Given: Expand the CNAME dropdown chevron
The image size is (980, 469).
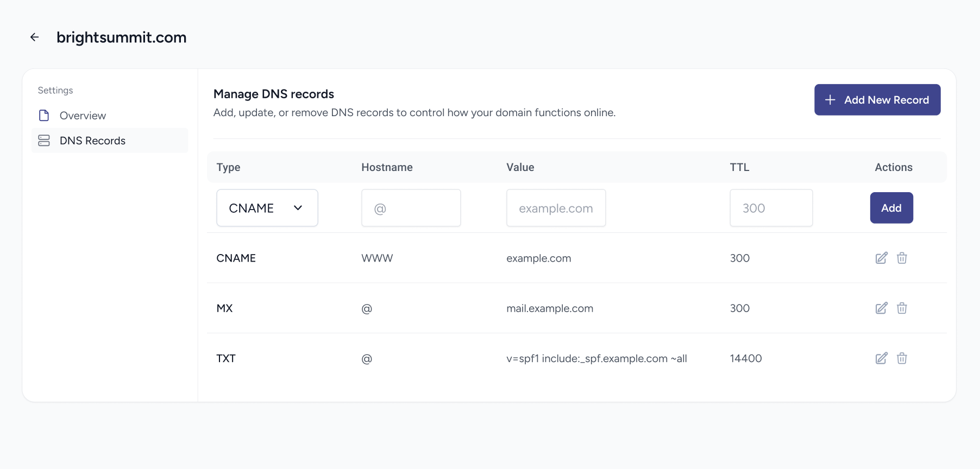Looking at the screenshot, I should (298, 208).
